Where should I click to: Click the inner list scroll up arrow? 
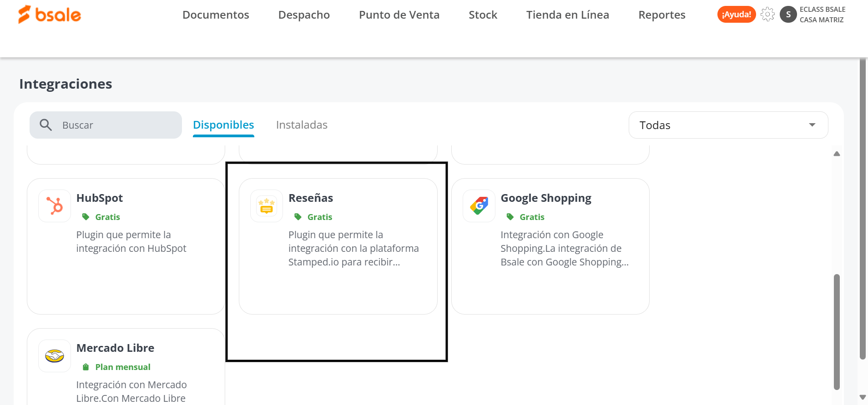pos(837,154)
